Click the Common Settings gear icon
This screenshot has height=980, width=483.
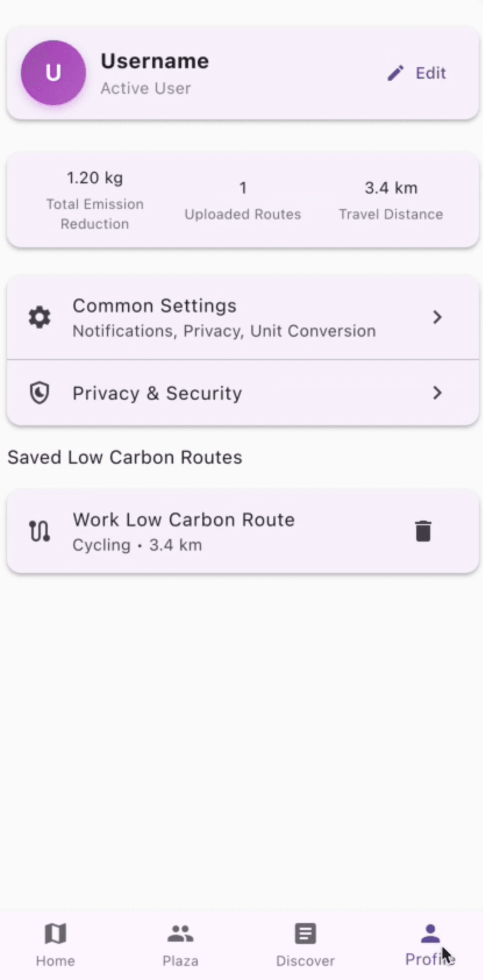[40, 317]
